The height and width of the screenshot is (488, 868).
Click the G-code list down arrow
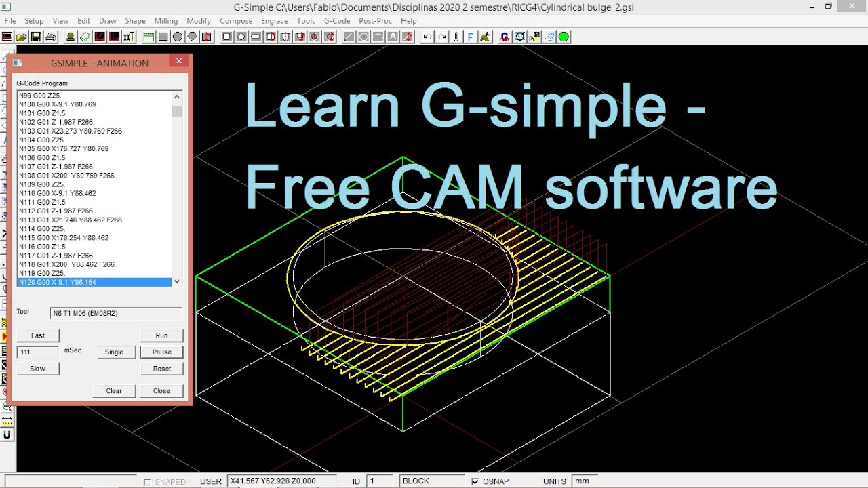[x=177, y=281]
